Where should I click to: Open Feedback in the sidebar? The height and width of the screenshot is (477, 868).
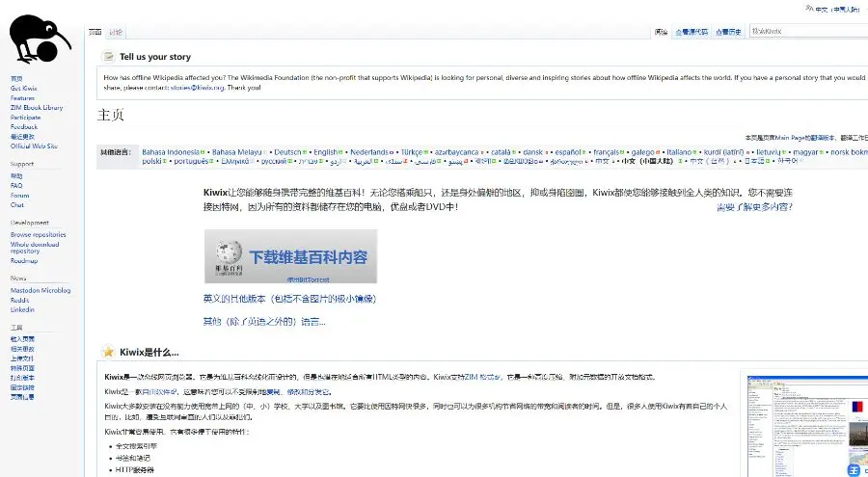(24, 127)
